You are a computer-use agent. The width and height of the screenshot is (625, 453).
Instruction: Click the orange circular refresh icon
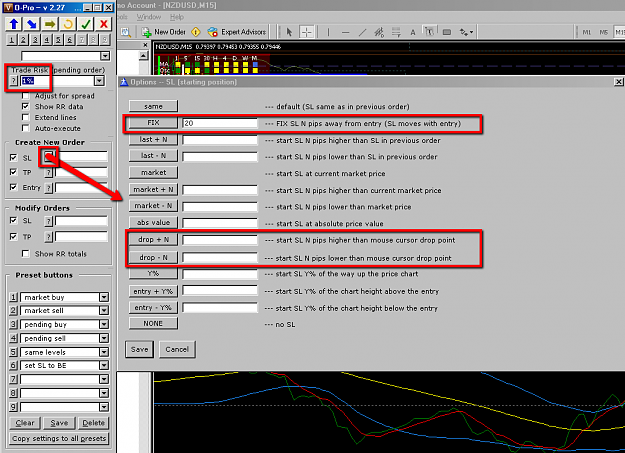pyautogui.click(x=68, y=24)
